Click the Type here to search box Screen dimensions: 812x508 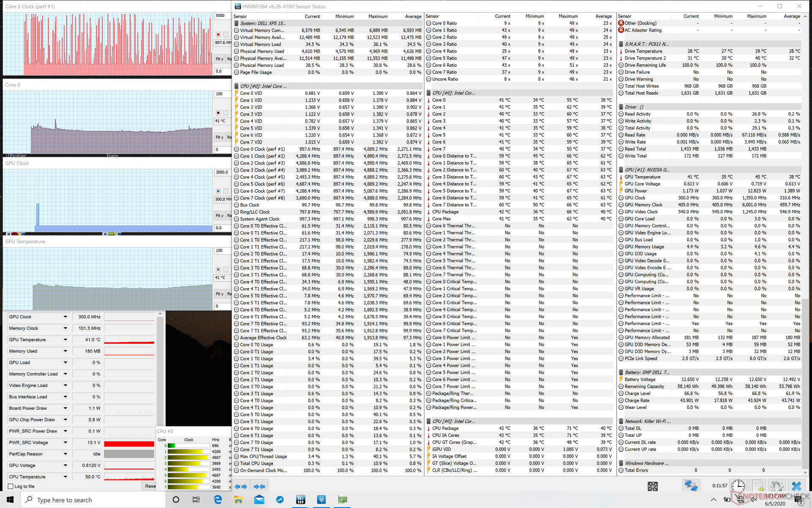(x=93, y=500)
